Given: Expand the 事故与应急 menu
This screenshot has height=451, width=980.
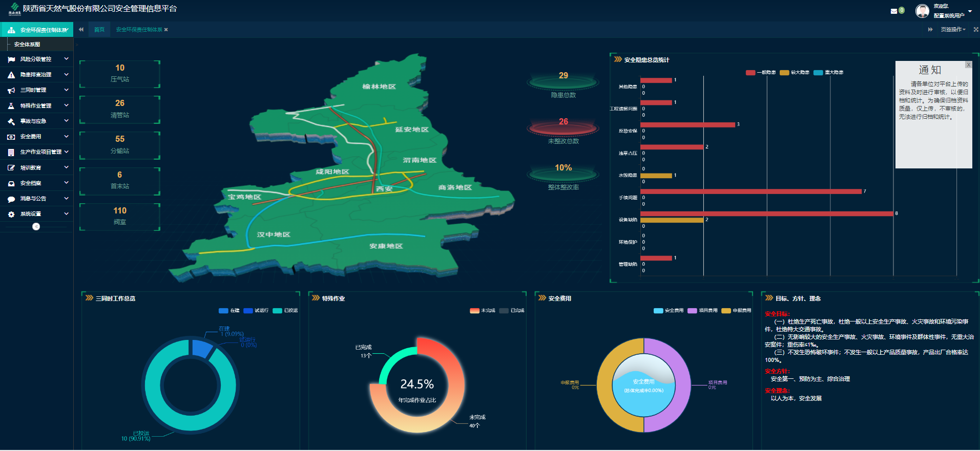Looking at the screenshot, I should pos(36,121).
